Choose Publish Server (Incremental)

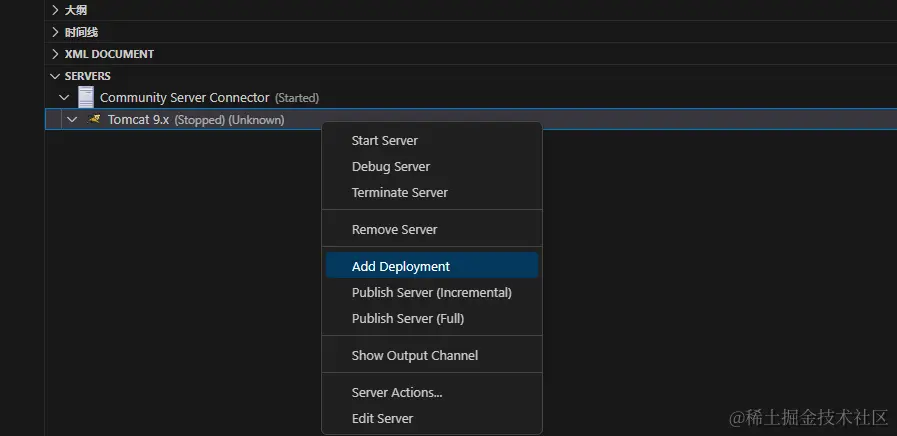[x=432, y=292]
